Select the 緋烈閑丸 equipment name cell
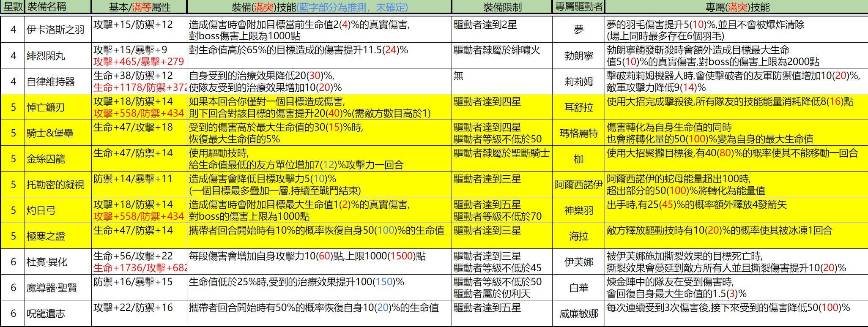 click(x=58, y=55)
